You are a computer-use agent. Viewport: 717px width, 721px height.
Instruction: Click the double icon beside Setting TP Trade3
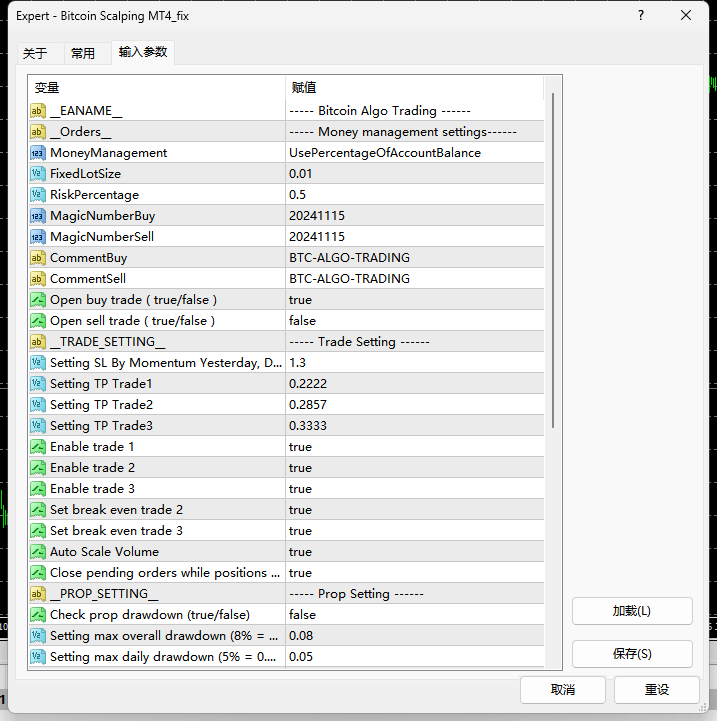pyautogui.click(x=38, y=426)
